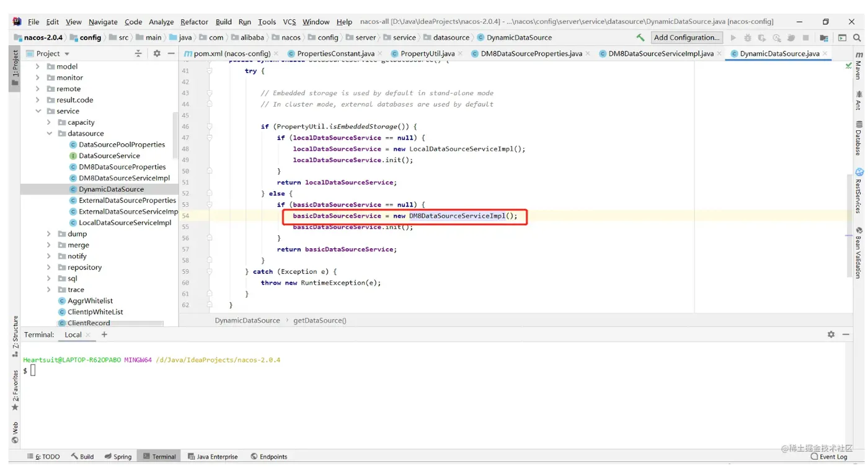
Task: Click the Local terminal tab
Action: (73, 334)
